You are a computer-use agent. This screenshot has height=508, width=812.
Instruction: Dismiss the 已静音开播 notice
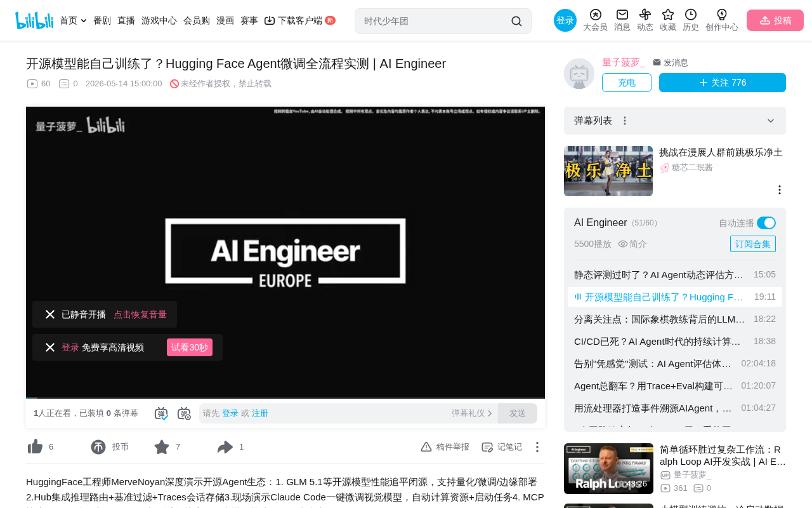pos(50,314)
